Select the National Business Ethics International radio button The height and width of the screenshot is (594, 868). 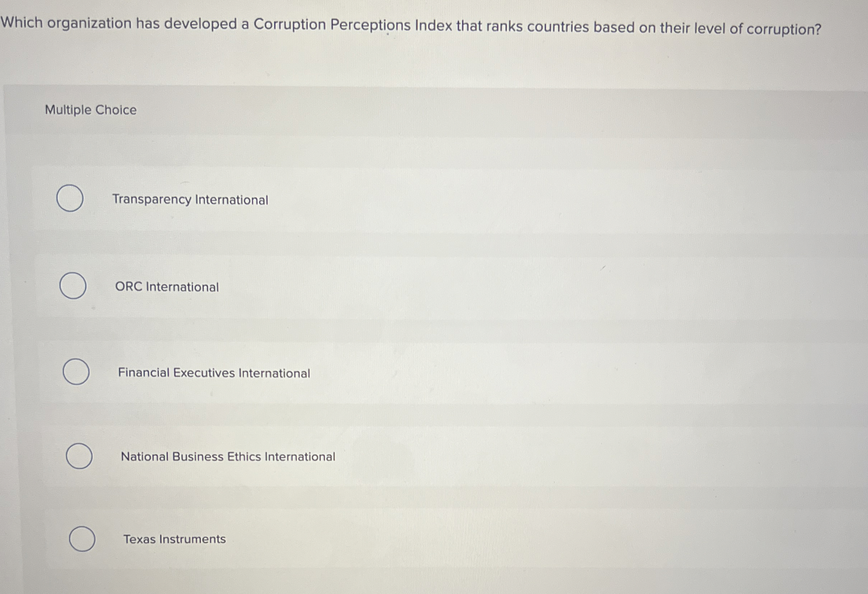[79, 456]
